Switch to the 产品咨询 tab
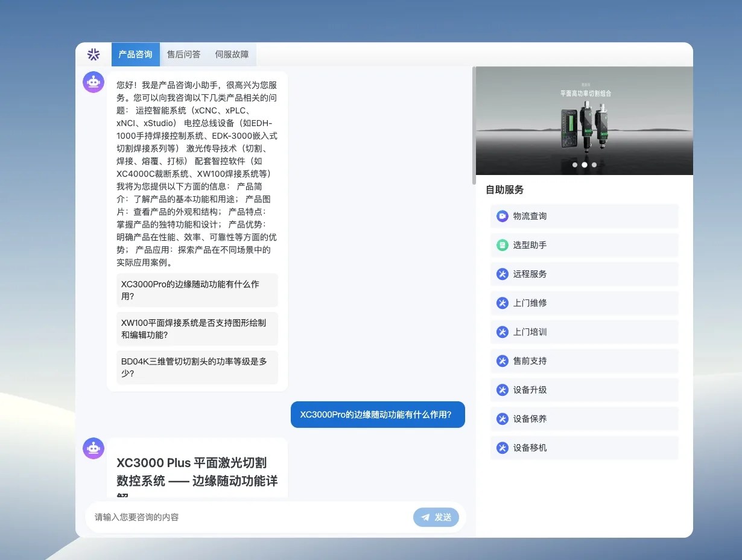 (136, 54)
